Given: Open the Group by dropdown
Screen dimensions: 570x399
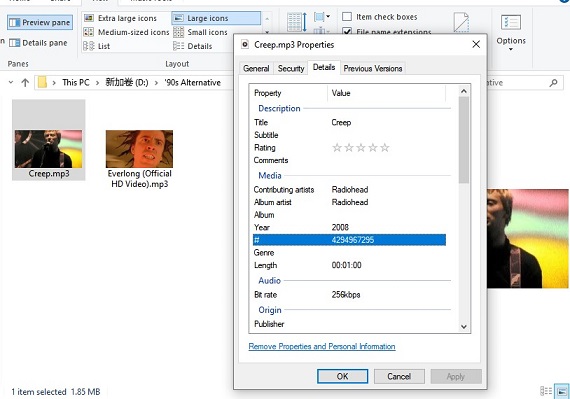Looking at the screenshot, I should [322, 17].
